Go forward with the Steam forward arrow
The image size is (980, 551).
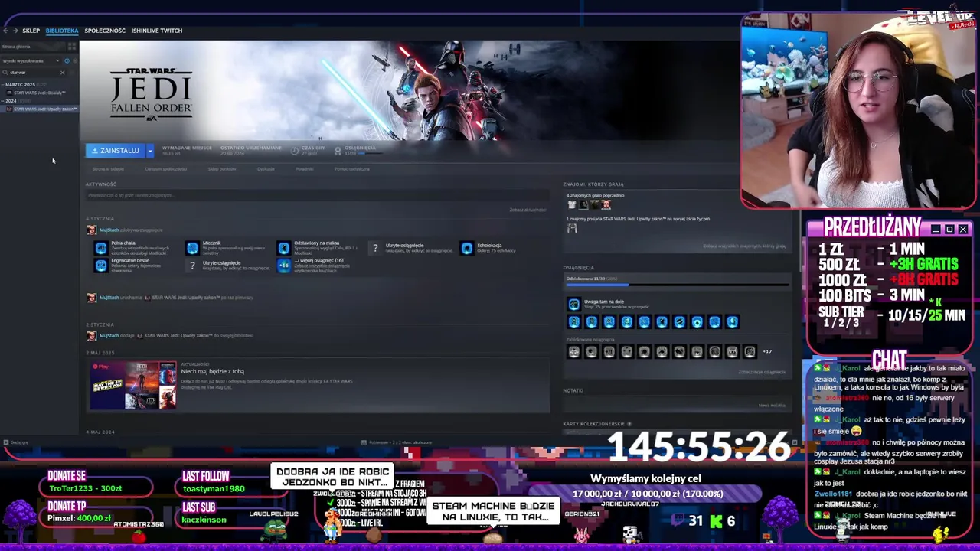pyautogui.click(x=15, y=31)
